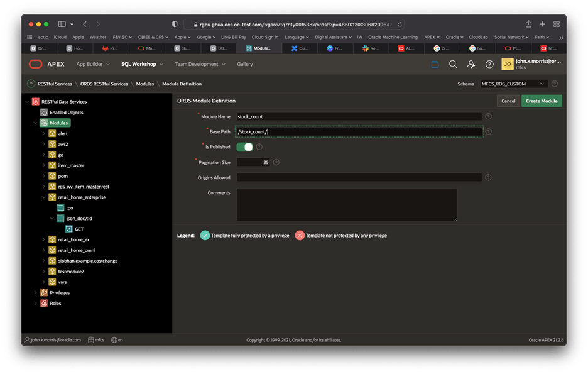Click the en language link in footer

pos(117,340)
